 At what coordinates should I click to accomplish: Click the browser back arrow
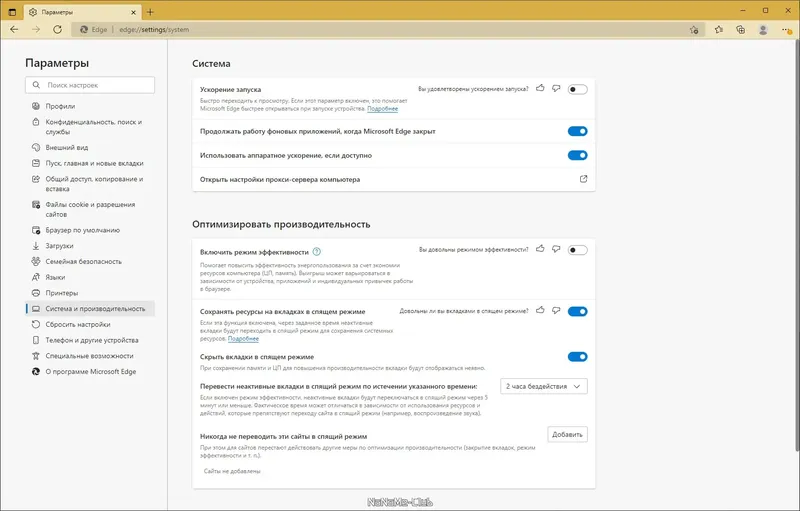click(14, 30)
